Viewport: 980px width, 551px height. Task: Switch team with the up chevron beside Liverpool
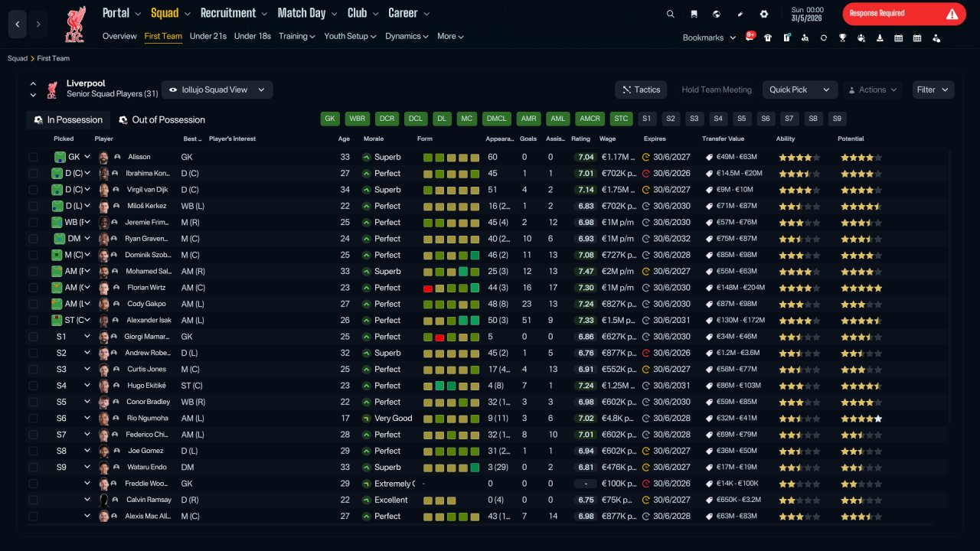coord(33,83)
